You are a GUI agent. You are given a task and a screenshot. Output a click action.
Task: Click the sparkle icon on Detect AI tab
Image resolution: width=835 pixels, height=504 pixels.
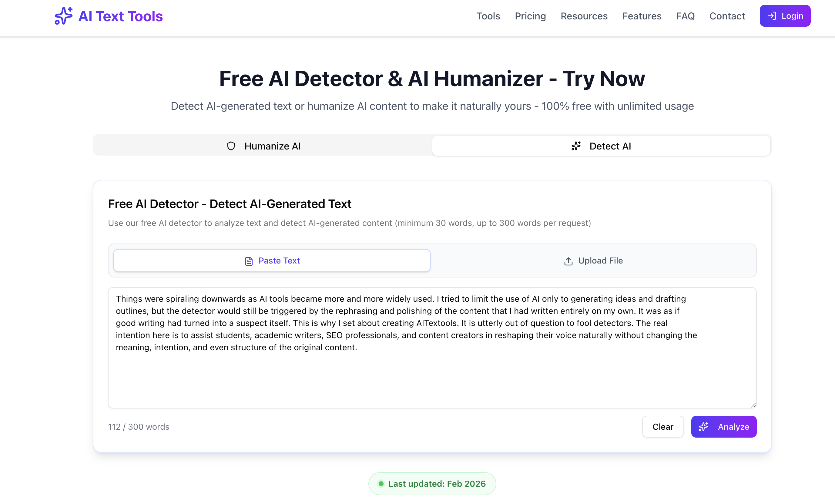click(x=576, y=146)
